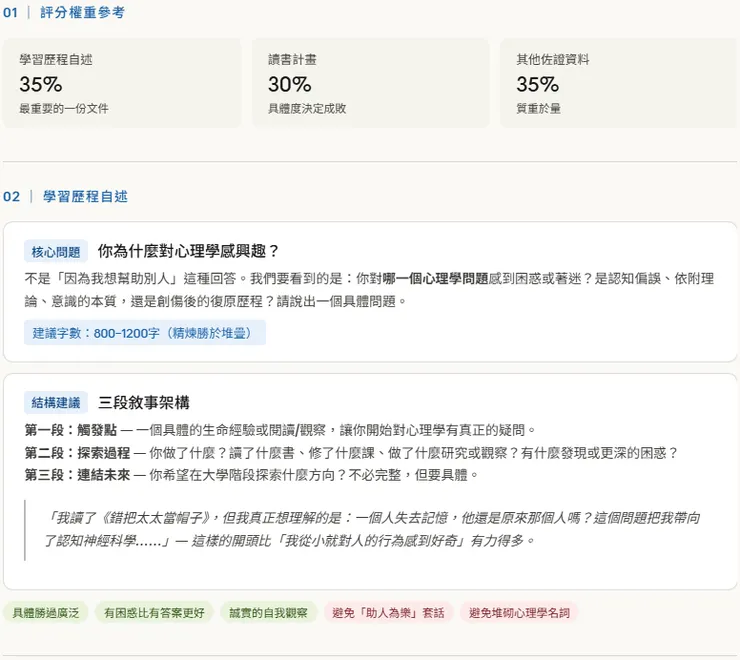Select the 具體勝過廣泛 tag
The image size is (740, 660).
46,612
